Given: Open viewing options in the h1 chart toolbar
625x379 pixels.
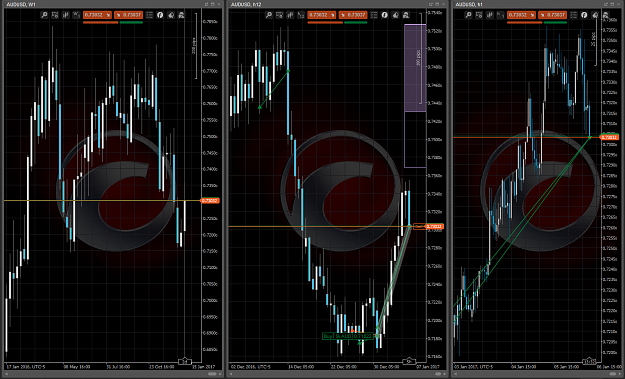Looking at the screenshot, I should pyautogui.click(x=479, y=15).
